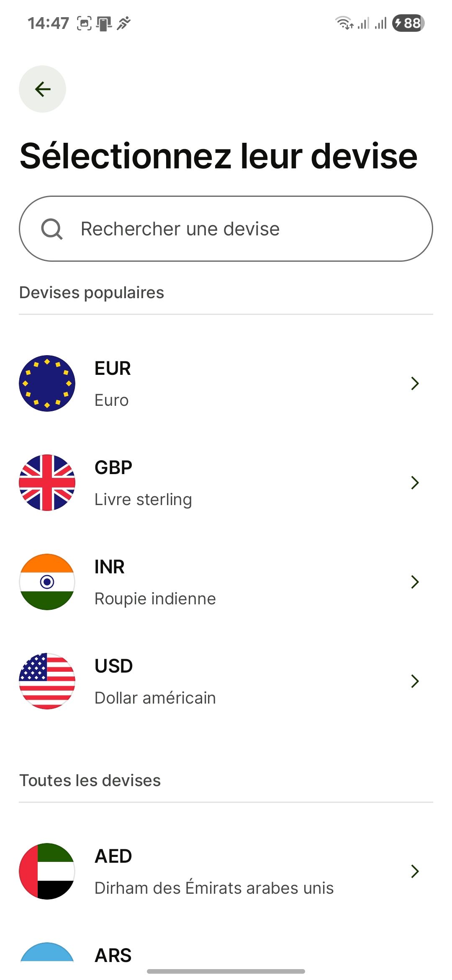Viewport: 452px width, 980px height.
Task: Open the GBP row chevron
Action: tap(415, 482)
